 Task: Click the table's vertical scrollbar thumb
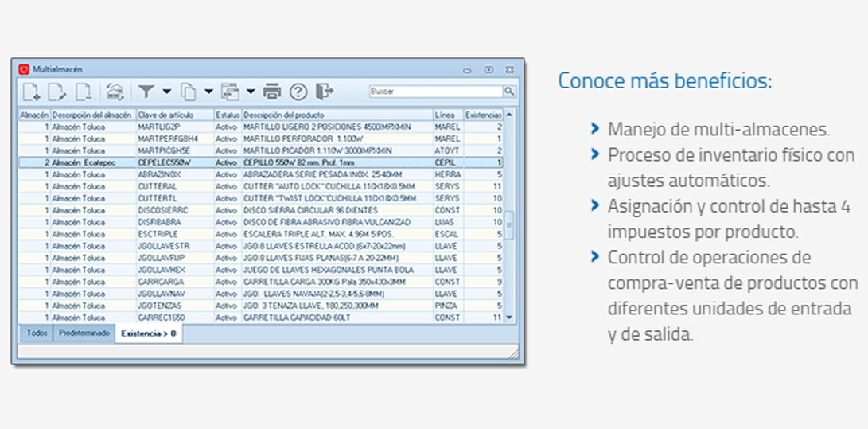[x=509, y=227]
